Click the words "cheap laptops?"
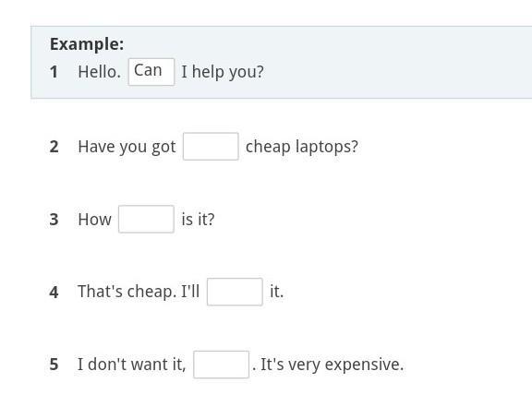Image resolution: width=532 pixels, height=419 pixels. tap(302, 147)
